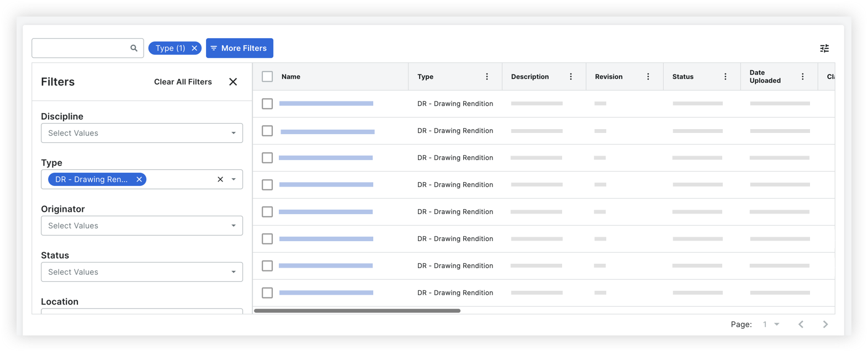
Task: Close the Filters panel
Action: (233, 82)
